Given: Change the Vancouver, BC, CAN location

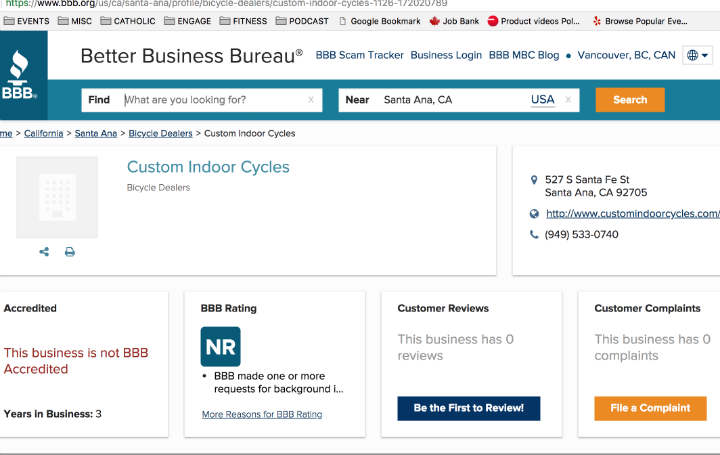Looking at the screenshot, I should [626, 56].
